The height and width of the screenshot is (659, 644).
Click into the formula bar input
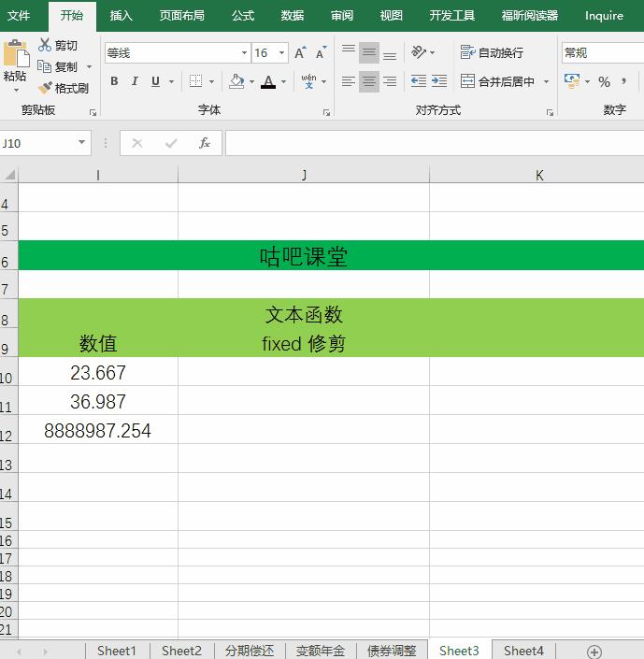click(x=435, y=143)
